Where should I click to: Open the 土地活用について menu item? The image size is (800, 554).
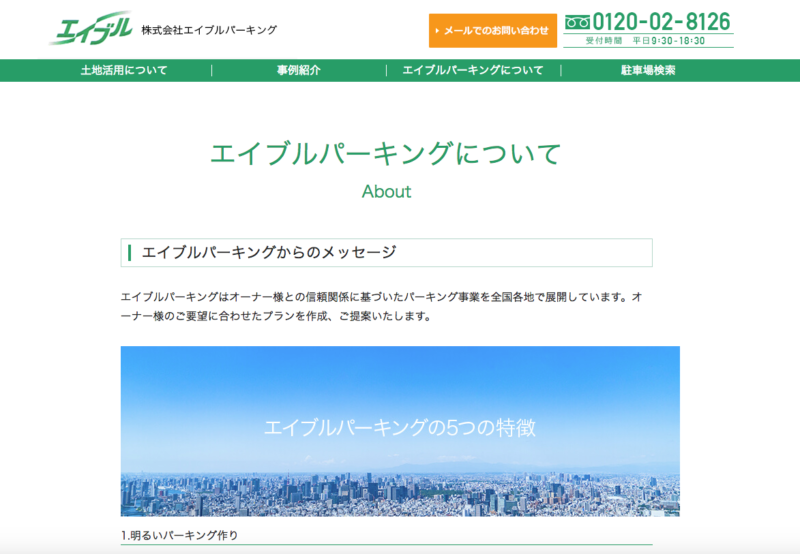pos(124,70)
